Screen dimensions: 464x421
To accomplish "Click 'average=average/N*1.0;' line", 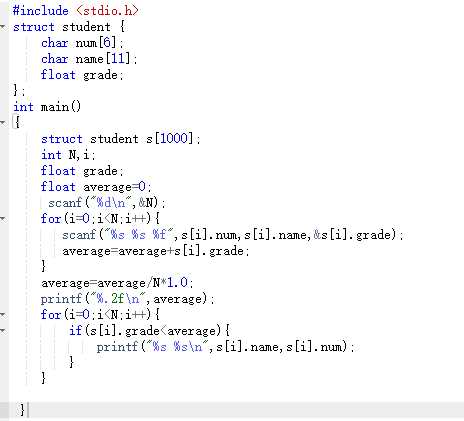I will click(x=117, y=283).
